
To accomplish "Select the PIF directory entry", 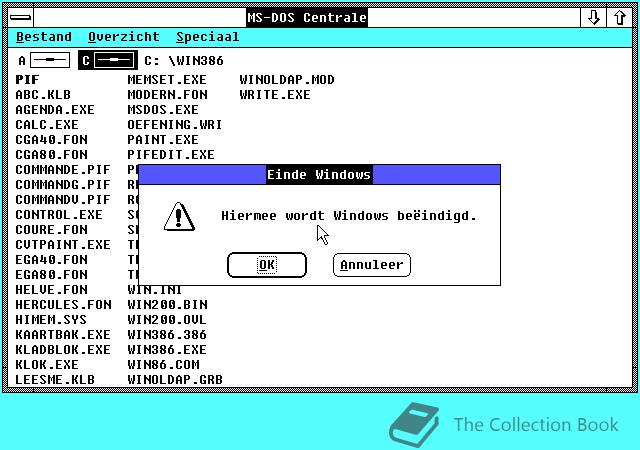I will click(x=27, y=80).
